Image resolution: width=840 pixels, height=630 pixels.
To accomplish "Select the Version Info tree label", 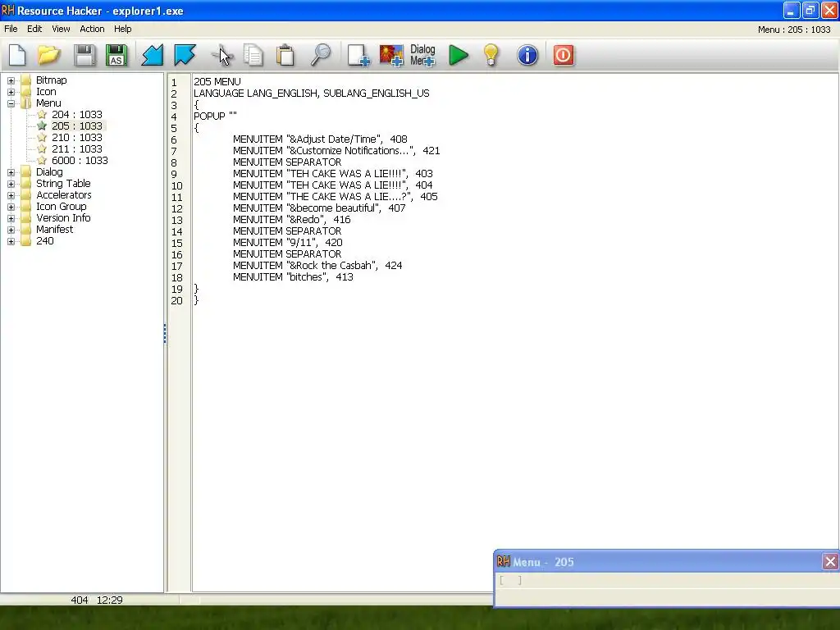I will click(63, 218).
